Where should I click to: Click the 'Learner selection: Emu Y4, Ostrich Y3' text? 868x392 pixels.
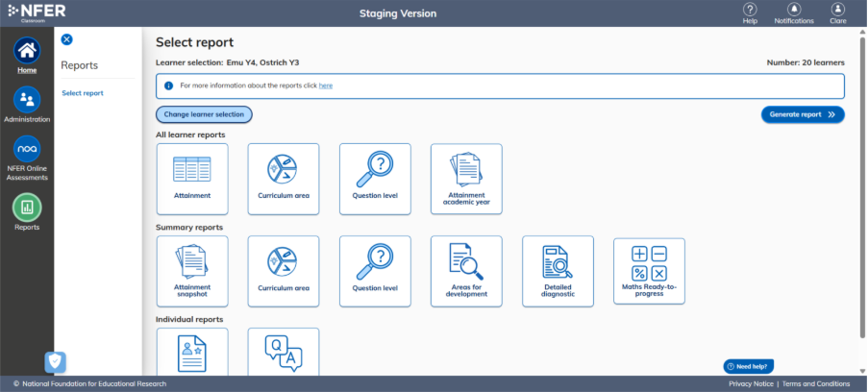[228, 62]
